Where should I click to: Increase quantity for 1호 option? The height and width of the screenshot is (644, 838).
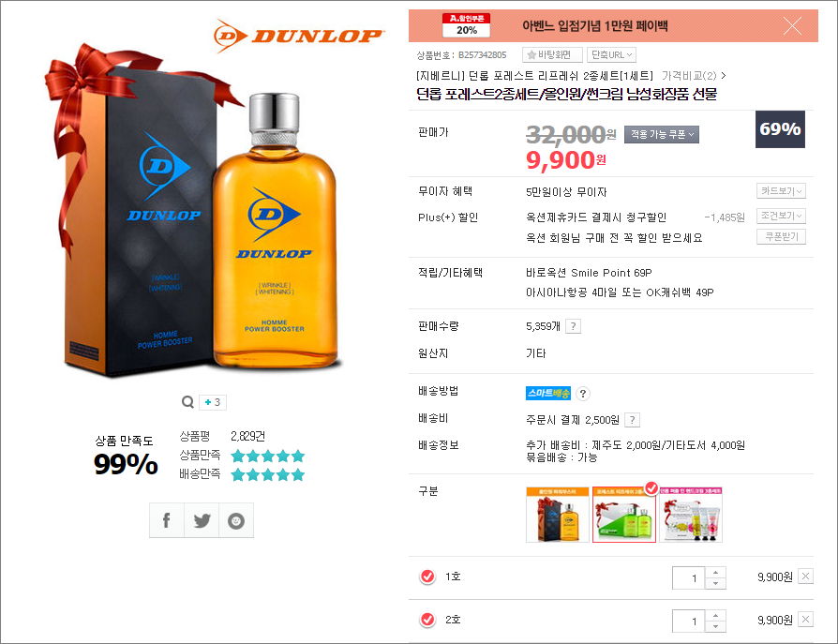click(x=715, y=572)
